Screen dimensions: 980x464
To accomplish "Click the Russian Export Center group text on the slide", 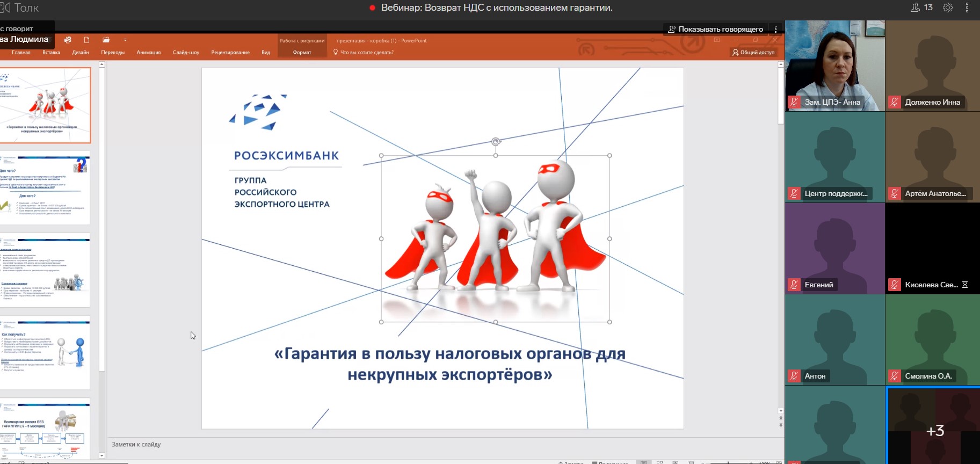I will point(282,192).
